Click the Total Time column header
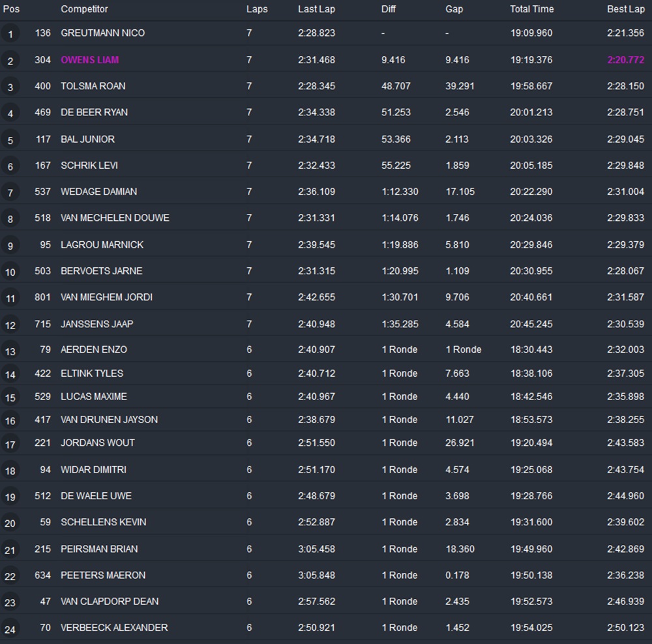This screenshot has width=652, height=644. coord(531,9)
